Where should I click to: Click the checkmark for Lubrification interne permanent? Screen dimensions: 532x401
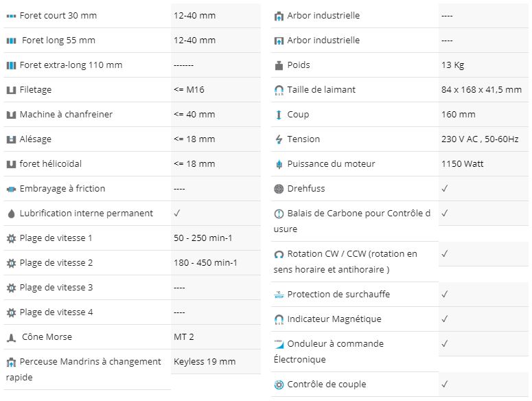point(177,213)
